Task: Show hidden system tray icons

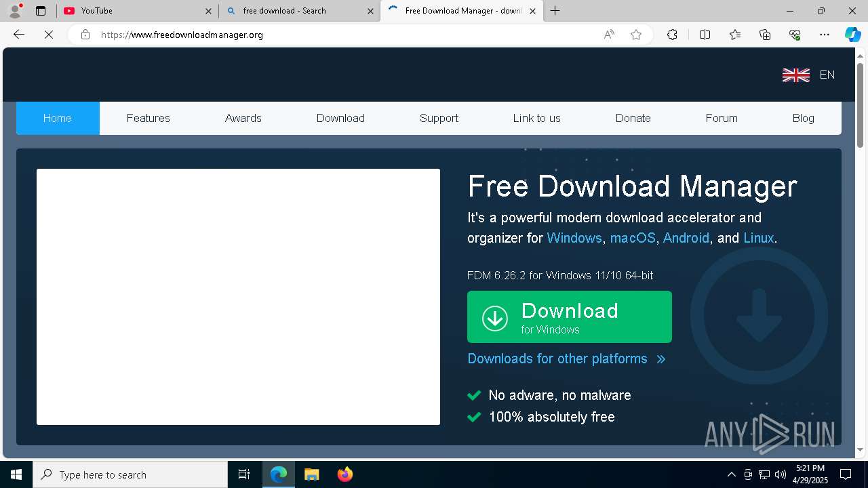Action: [731, 474]
